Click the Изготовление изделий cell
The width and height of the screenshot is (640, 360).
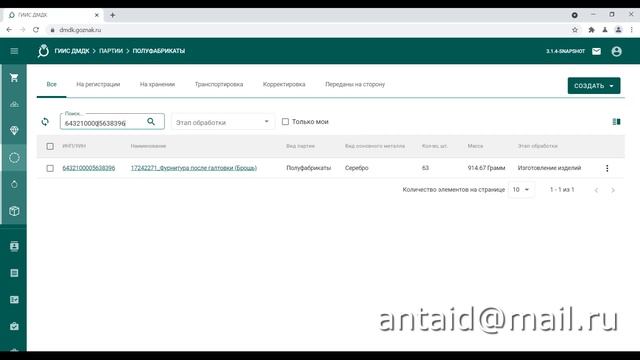click(549, 168)
